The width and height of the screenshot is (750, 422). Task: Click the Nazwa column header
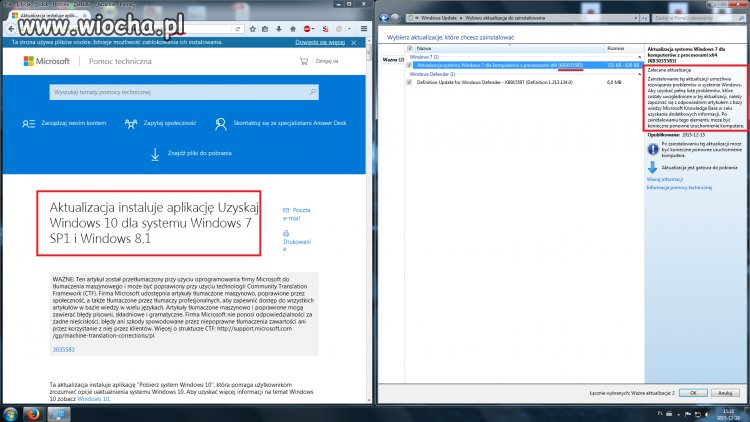509,48
